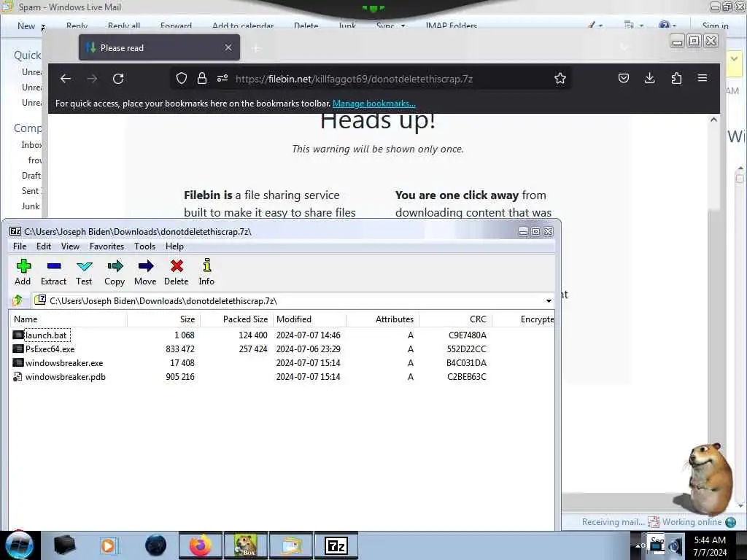The width and height of the screenshot is (747, 560).
Task: Open the Junk folder in Windows Live Mail
Action: pos(31,206)
